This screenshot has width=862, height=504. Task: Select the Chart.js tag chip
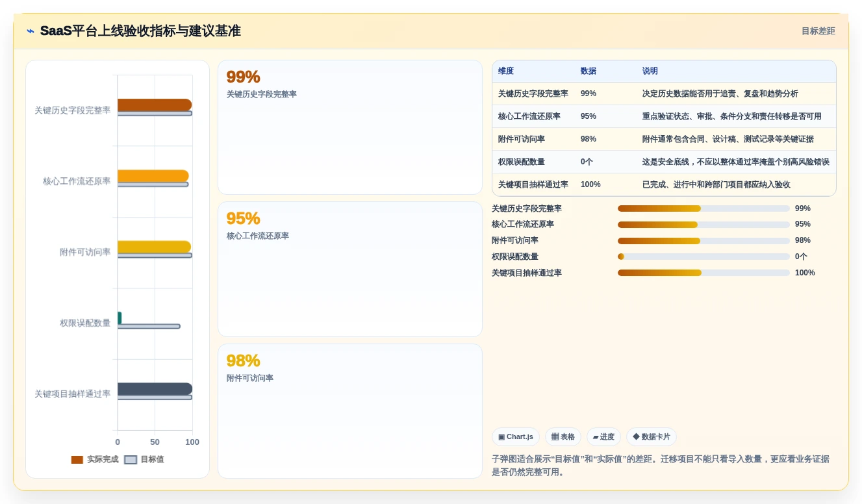516,437
